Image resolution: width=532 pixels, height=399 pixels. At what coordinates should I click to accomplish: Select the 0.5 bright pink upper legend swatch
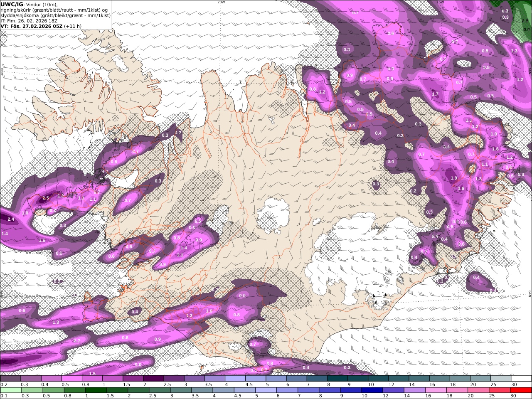(72, 379)
